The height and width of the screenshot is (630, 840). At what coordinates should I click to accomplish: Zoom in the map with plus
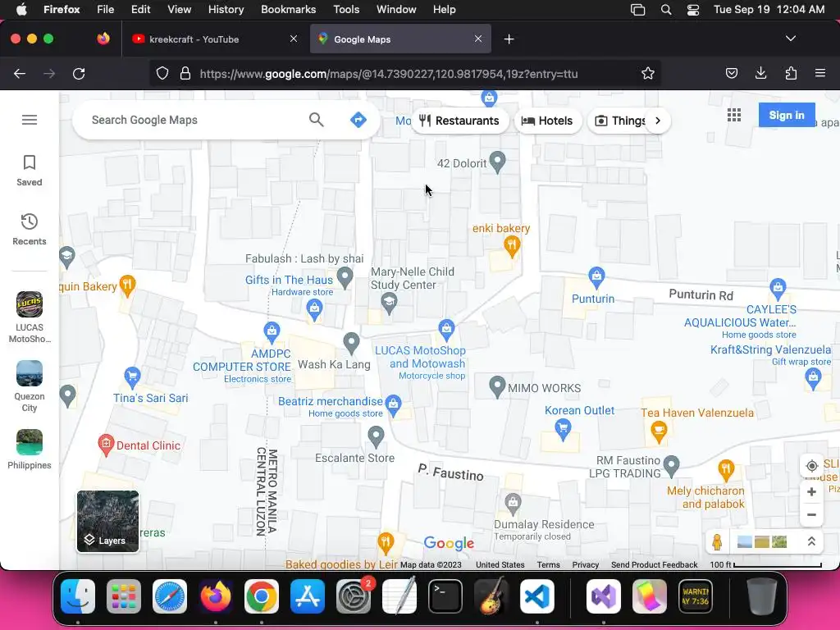(x=811, y=492)
